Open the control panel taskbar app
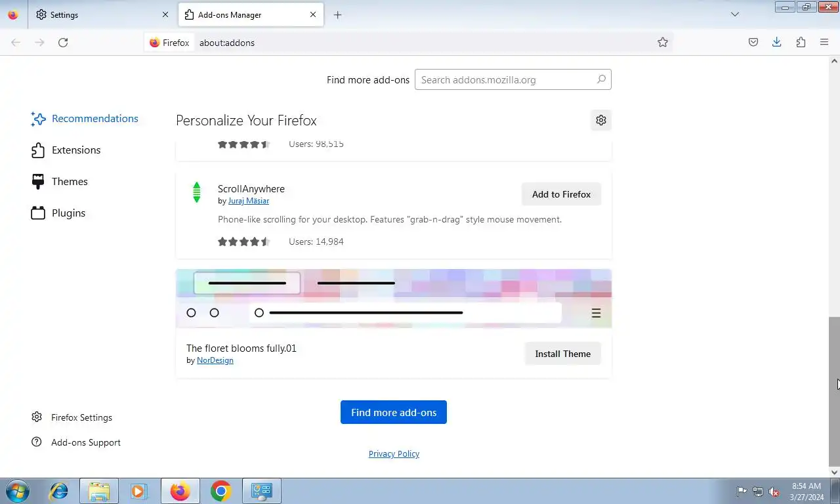Screen dimensions: 840x504 pos(262,491)
